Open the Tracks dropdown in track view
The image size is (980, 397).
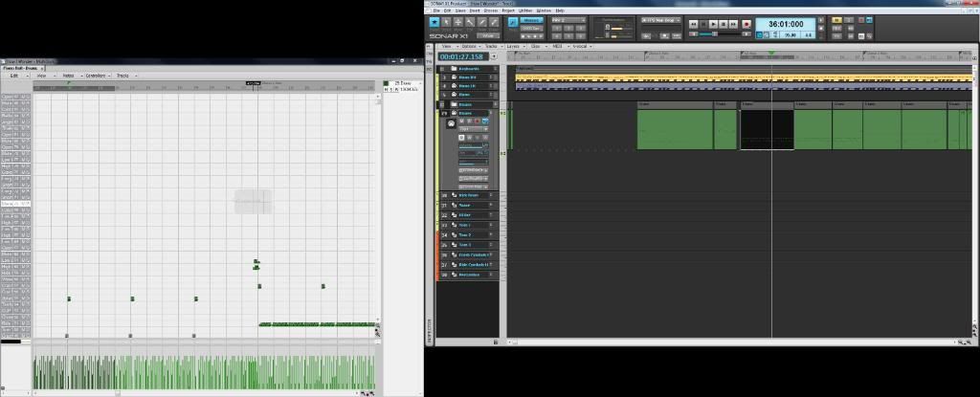pos(491,45)
